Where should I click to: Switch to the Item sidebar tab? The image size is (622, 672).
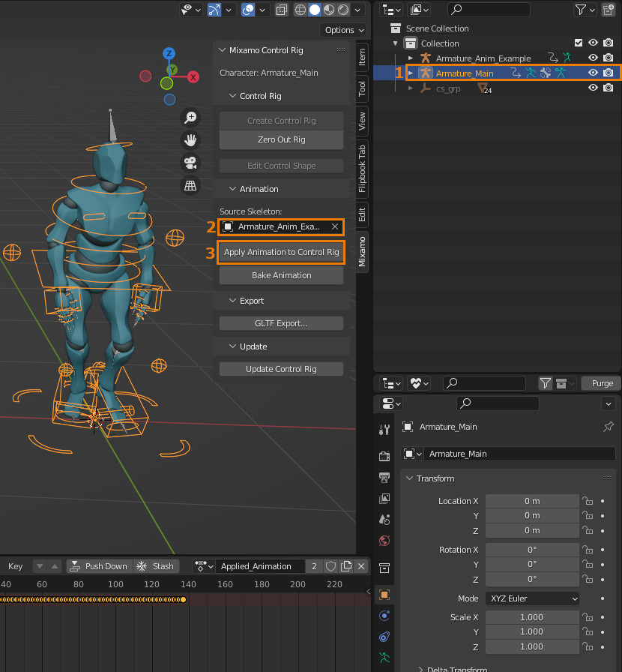pos(362,58)
